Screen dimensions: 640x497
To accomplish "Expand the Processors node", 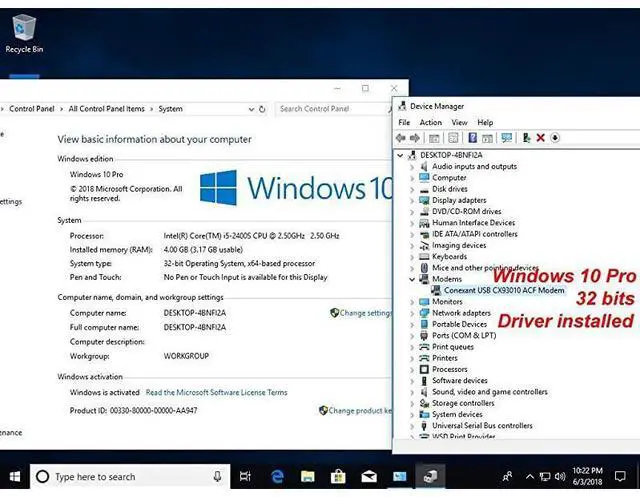I will (x=412, y=370).
